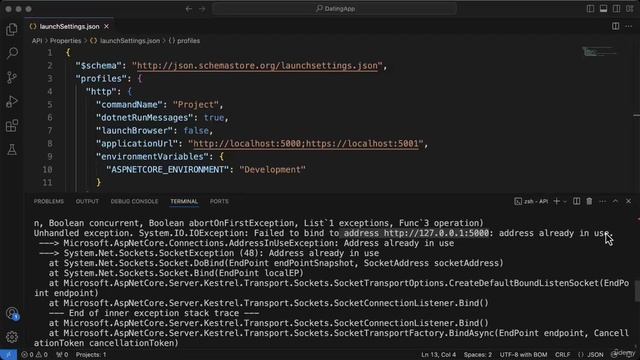Screen dimensions: 640x360
Task: Toggle the bottom panel layout icon
Action: [x=603, y=9]
